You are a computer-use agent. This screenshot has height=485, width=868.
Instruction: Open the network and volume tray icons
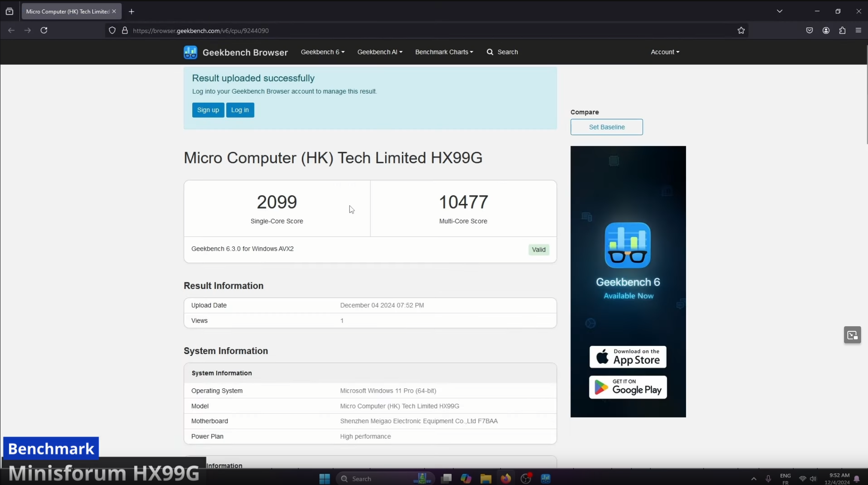[807, 479]
